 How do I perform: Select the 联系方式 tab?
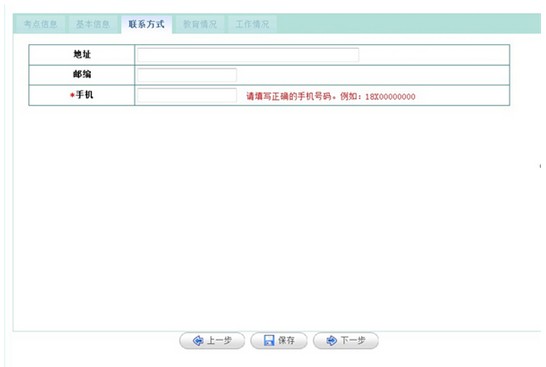(146, 24)
